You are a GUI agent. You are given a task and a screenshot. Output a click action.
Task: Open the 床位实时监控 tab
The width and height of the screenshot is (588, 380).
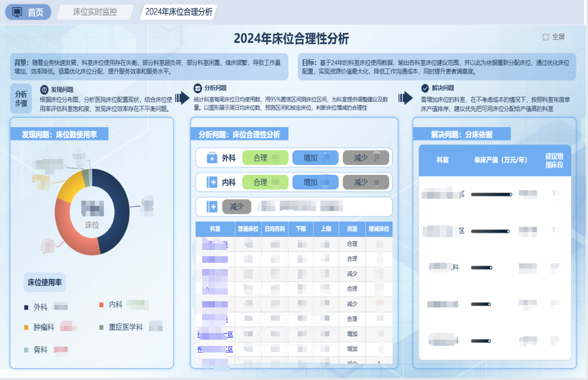pyautogui.click(x=95, y=12)
